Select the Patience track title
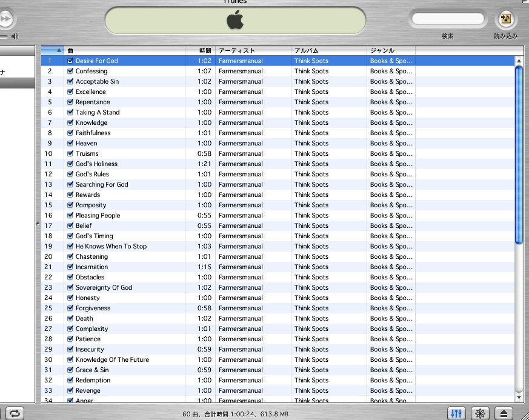 (x=88, y=339)
